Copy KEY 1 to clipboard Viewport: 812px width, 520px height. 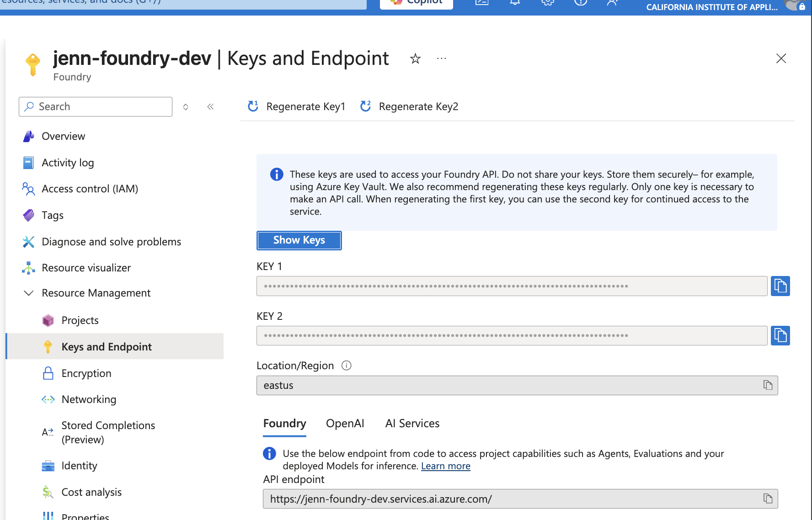point(780,286)
